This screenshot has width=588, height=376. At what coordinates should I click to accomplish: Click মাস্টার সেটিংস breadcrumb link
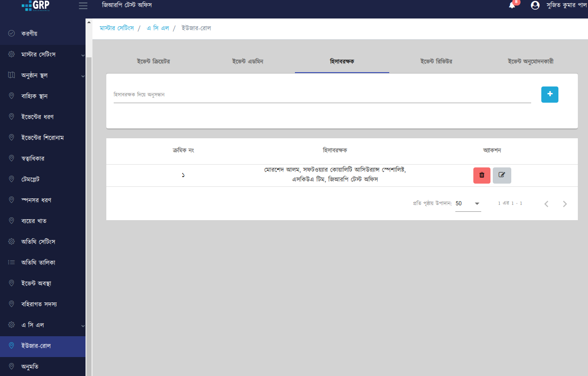click(x=116, y=28)
